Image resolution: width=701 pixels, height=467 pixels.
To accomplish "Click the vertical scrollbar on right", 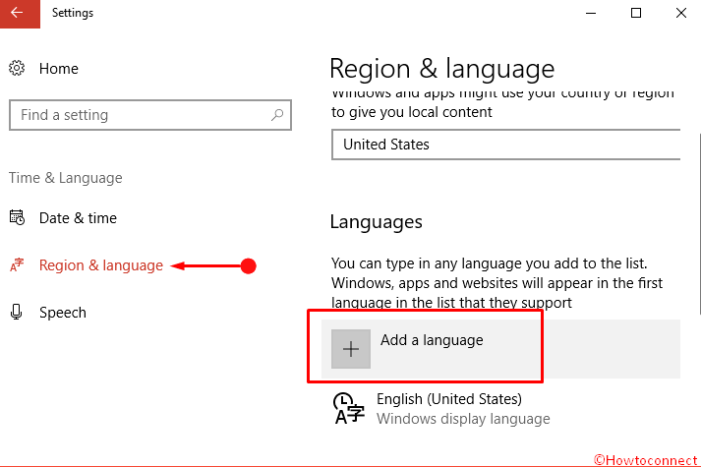I will (699, 223).
